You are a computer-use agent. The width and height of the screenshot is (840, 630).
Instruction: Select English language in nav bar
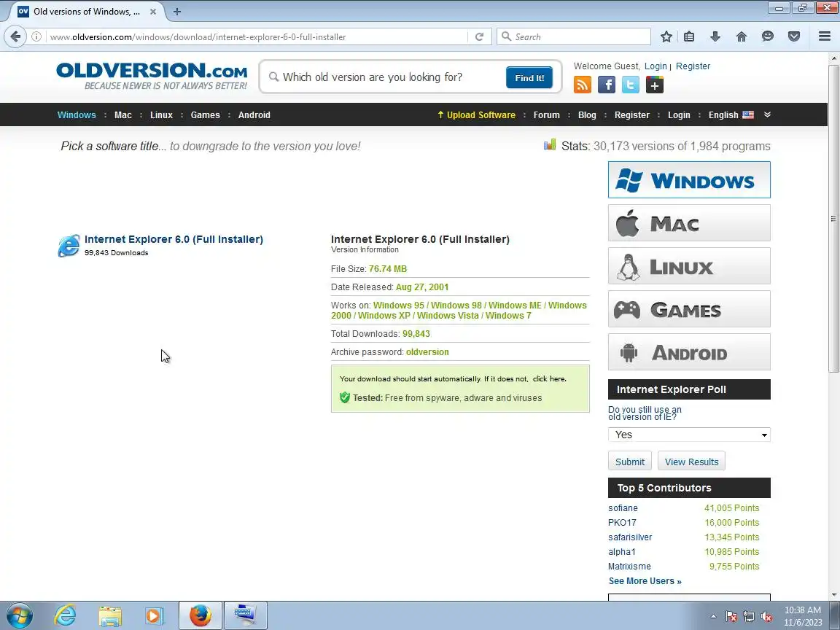pos(731,114)
